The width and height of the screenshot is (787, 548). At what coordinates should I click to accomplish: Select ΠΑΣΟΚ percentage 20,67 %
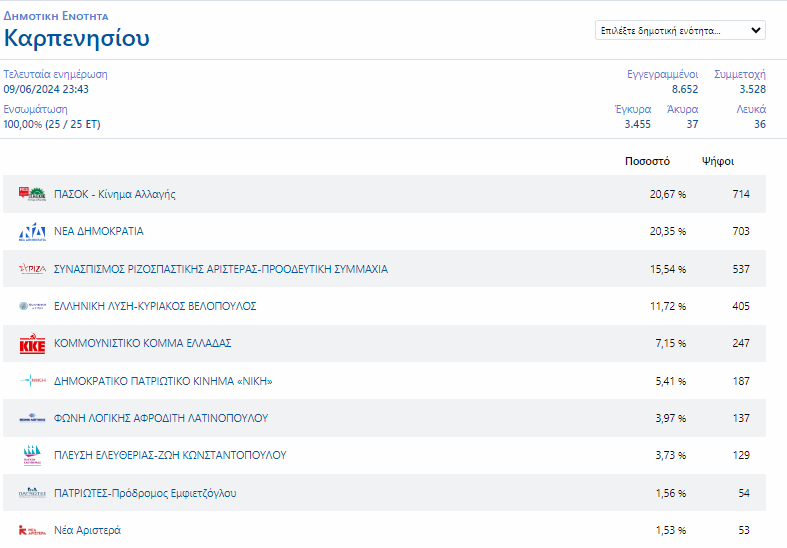[x=668, y=194]
